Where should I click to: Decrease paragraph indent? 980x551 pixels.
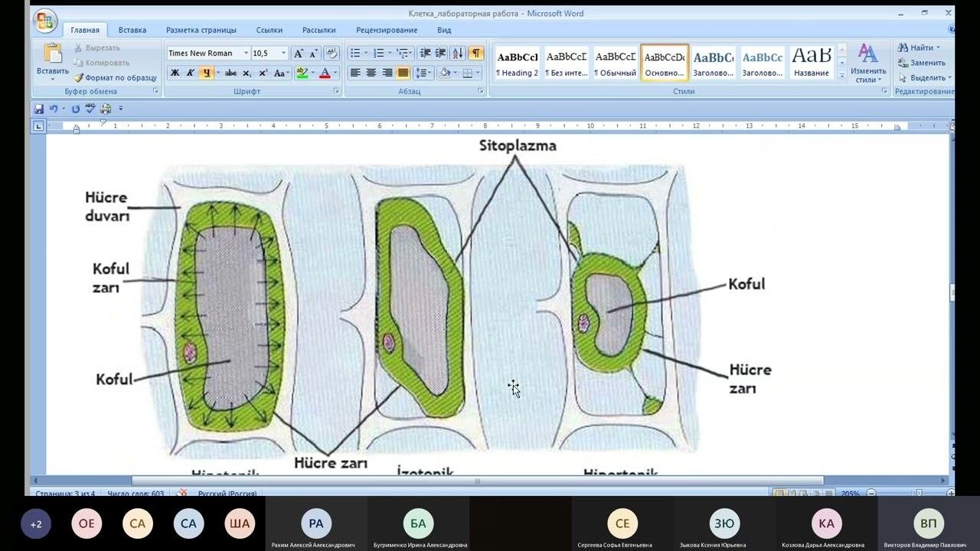tap(426, 53)
